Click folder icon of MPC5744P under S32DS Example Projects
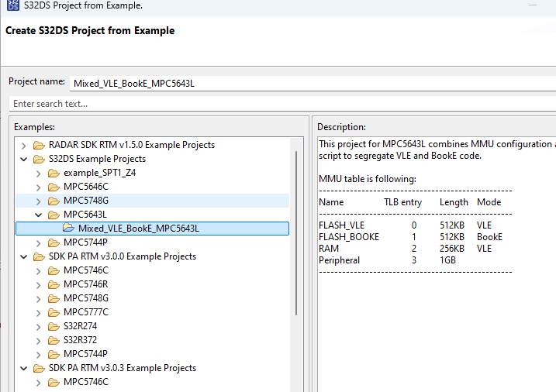The image size is (556, 392). [54, 242]
